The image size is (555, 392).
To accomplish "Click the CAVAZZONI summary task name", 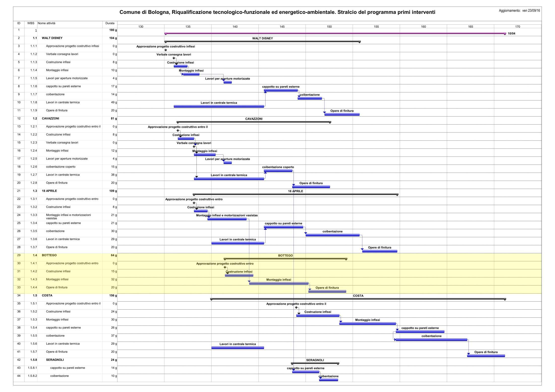I will pyautogui.click(x=50, y=118).
